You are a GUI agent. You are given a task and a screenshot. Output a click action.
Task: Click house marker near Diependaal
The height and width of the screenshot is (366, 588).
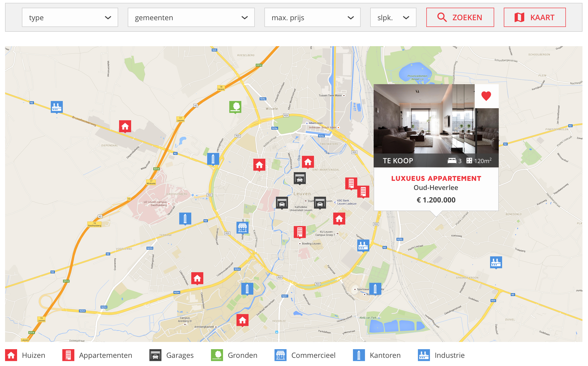point(125,126)
